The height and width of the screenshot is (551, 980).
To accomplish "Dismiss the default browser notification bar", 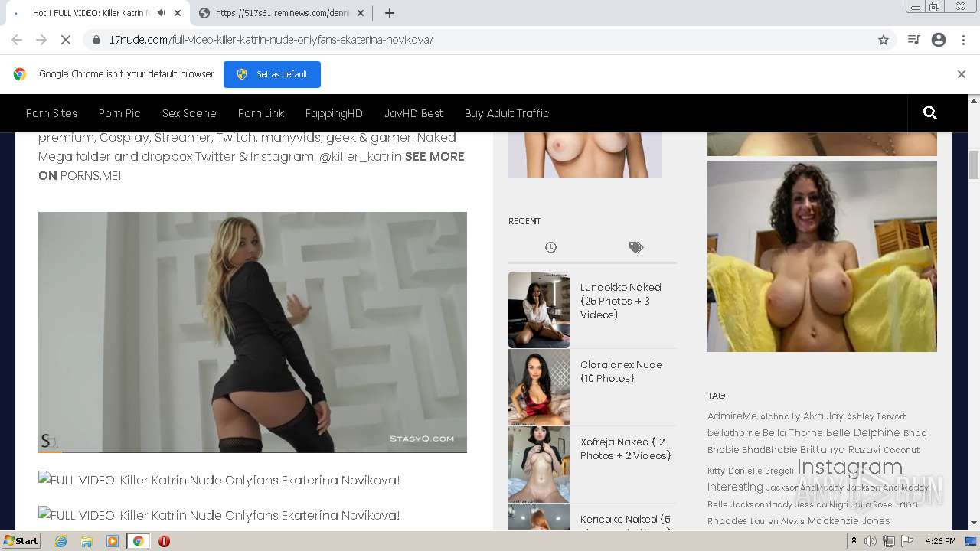I will [962, 74].
